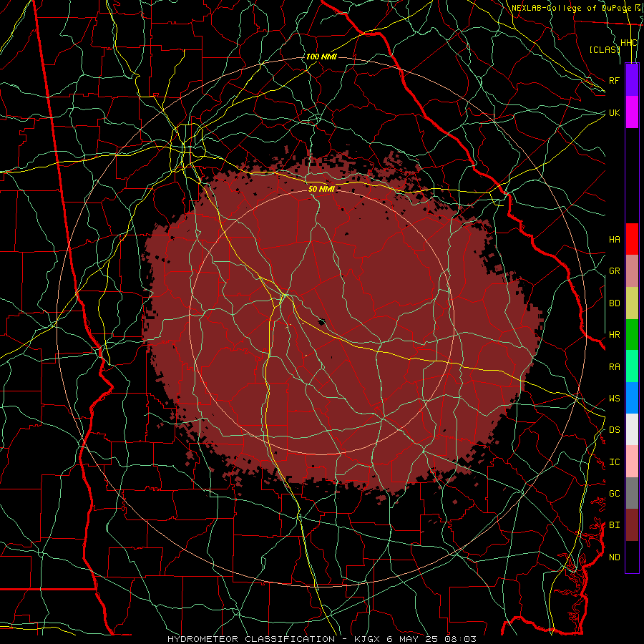Click the ND black legend swatch
644x644 pixels.
click(x=632, y=557)
